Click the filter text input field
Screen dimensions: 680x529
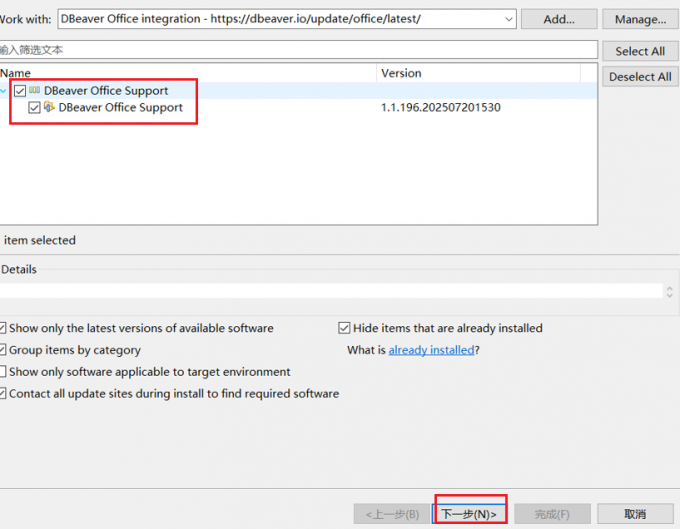pos(298,50)
